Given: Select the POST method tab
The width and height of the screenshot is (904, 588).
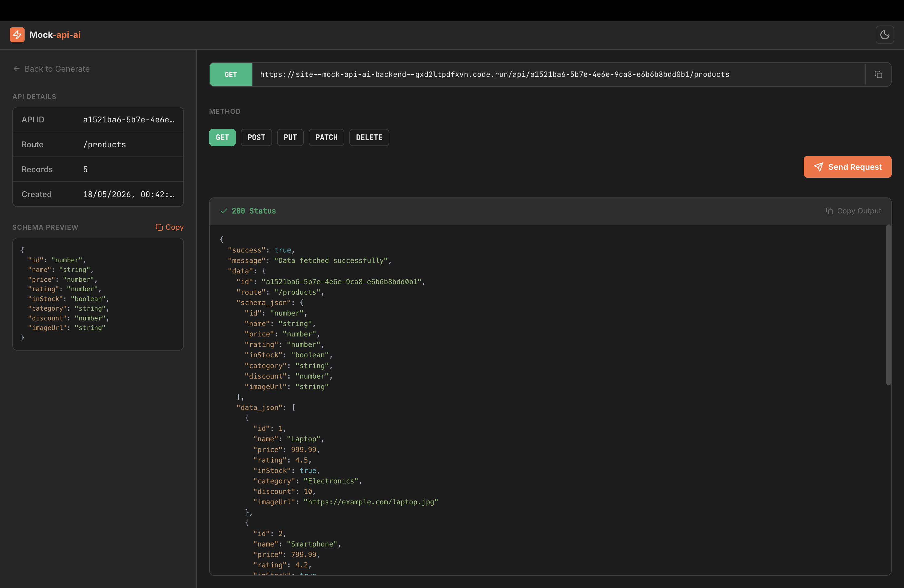Looking at the screenshot, I should (256, 137).
